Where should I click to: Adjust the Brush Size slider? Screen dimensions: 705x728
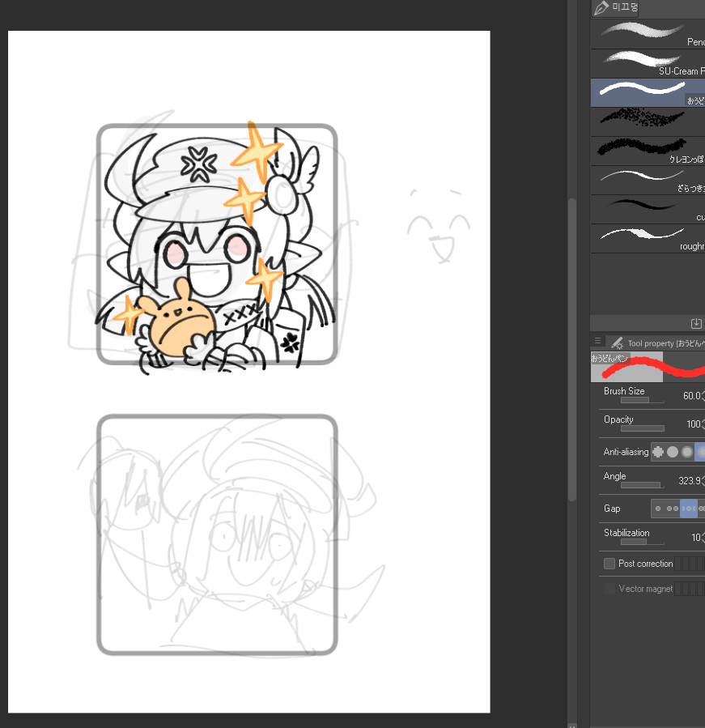pos(643,400)
